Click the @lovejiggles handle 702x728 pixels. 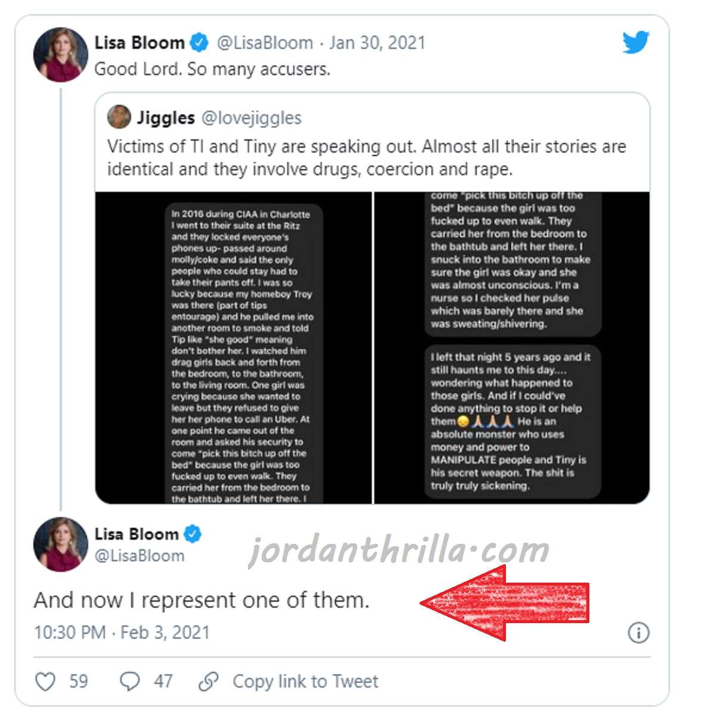(251, 118)
